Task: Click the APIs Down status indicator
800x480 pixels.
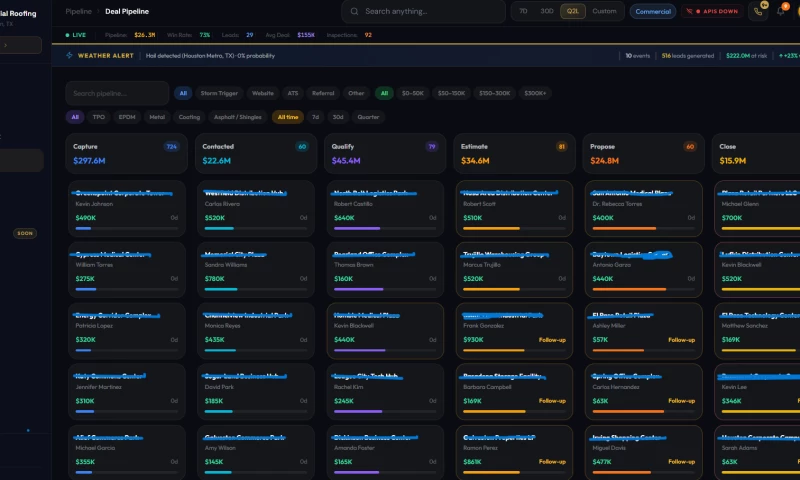Action: coord(713,11)
